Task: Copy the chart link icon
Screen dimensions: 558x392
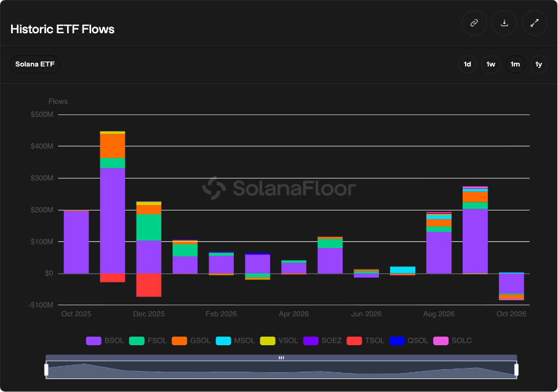Action: [x=474, y=23]
